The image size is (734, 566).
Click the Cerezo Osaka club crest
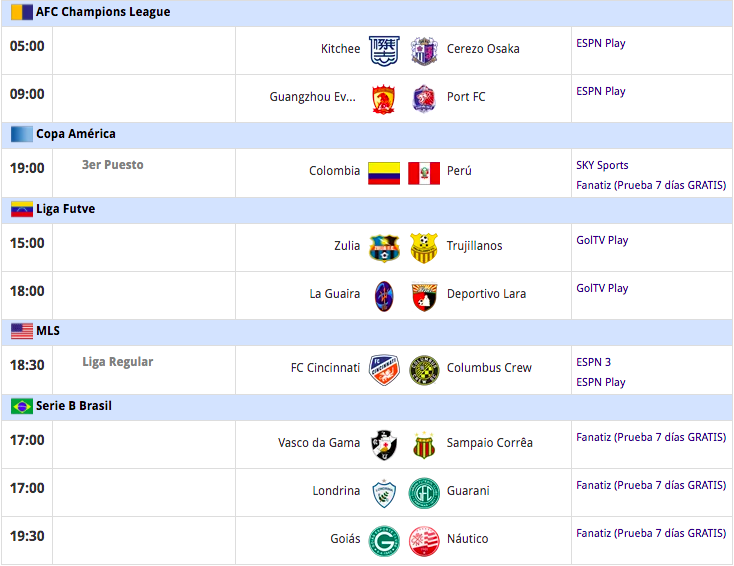coord(424,51)
